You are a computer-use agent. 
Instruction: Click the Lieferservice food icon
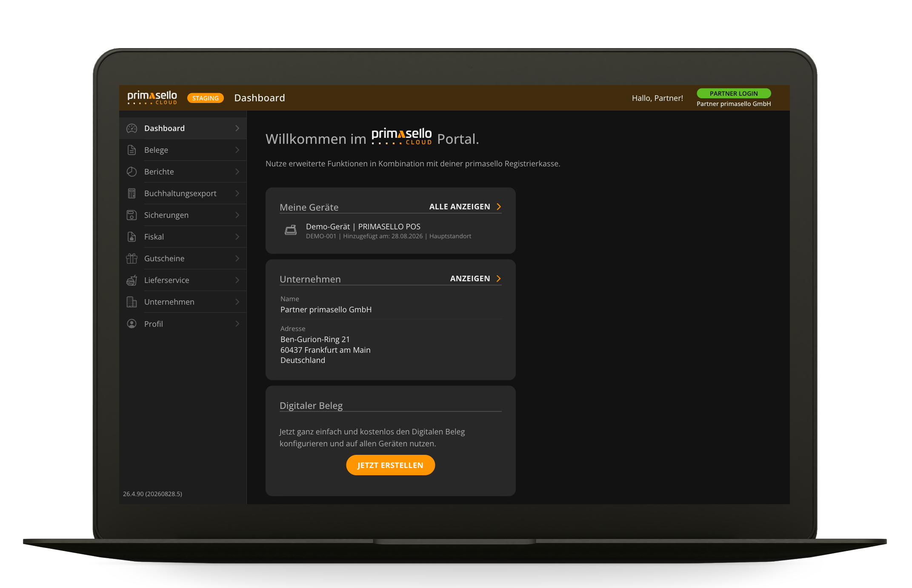pyautogui.click(x=132, y=280)
